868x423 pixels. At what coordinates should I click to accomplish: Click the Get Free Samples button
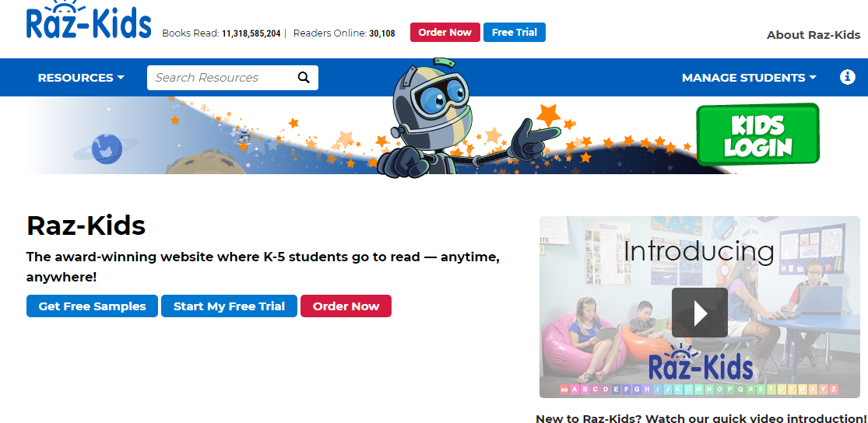click(x=92, y=306)
